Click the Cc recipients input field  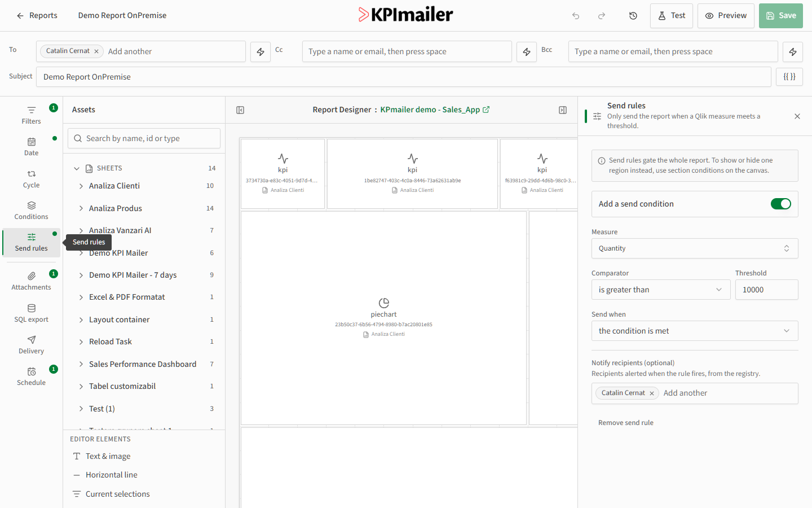[x=407, y=51]
